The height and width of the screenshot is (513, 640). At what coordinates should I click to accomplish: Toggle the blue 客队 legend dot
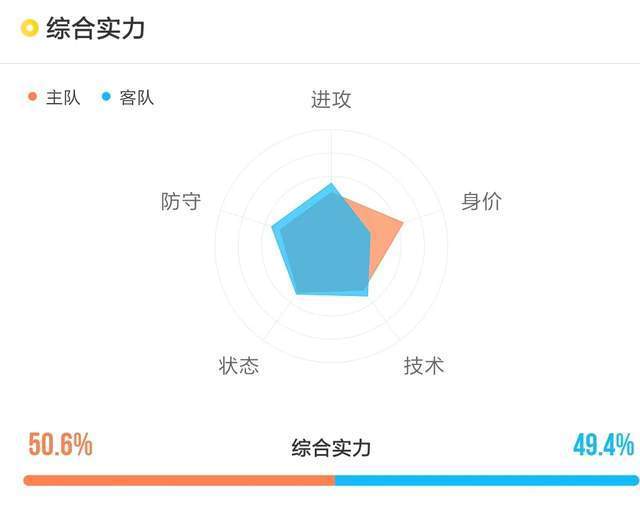tap(106, 97)
